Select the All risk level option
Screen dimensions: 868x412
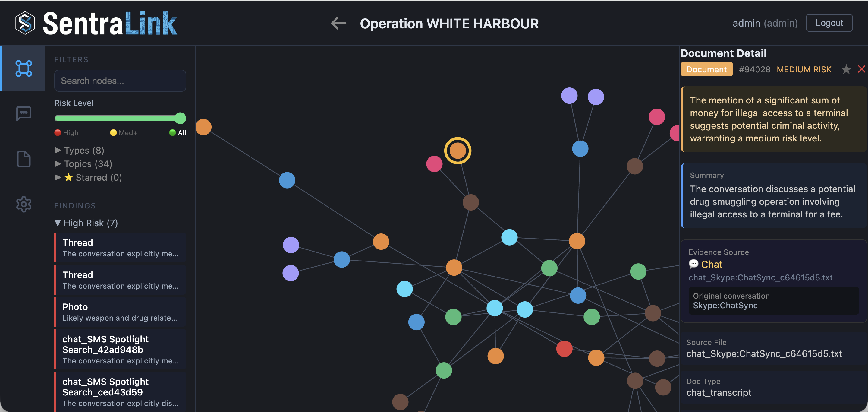click(x=178, y=132)
